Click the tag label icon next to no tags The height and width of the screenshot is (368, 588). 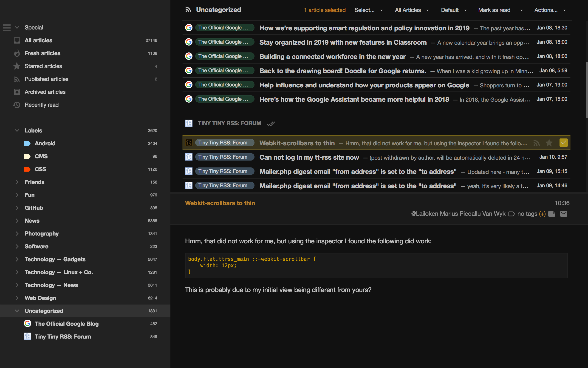[x=512, y=214]
